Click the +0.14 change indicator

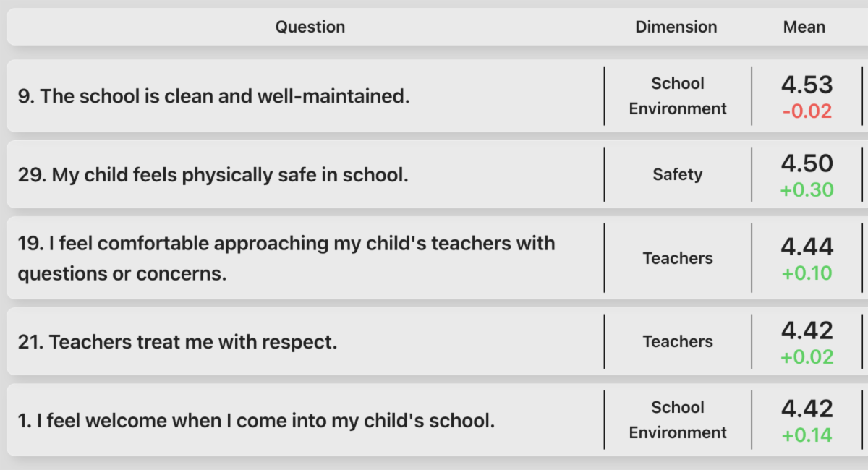[807, 435]
